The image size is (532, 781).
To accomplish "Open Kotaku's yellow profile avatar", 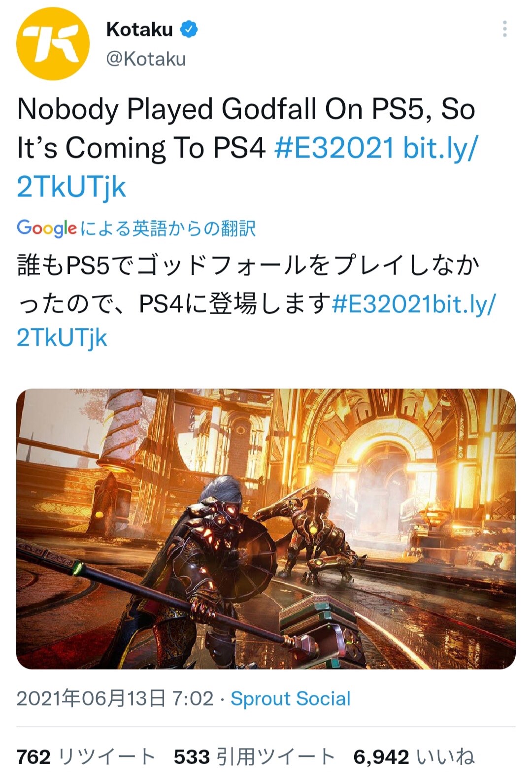I will click(x=53, y=44).
